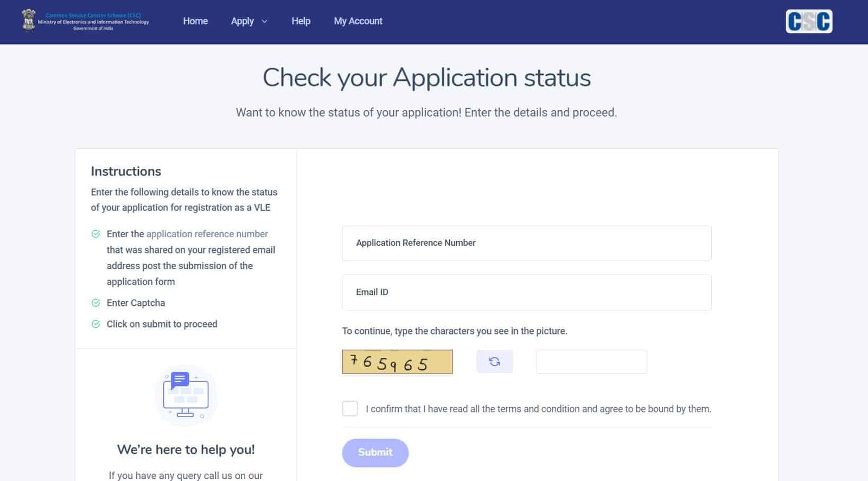Expand the Apply menu chevron
This screenshot has width=868, height=481.
[265, 22]
